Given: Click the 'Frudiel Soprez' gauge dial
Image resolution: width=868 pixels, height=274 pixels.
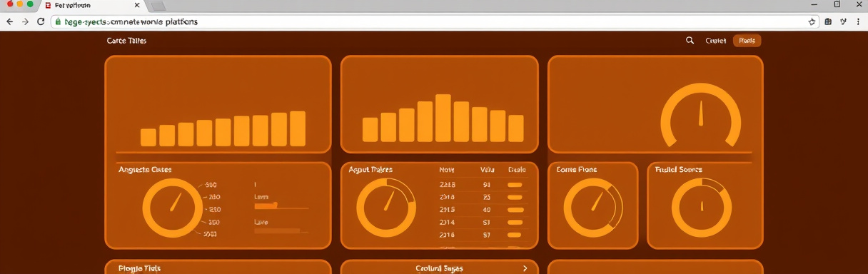Looking at the screenshot, I should coord(702,208).
